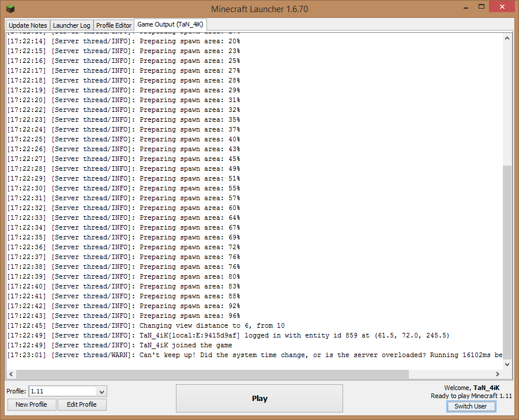Screen dimensions: 519x420
Task: Click the "Welcome, TaN_4iK" text
Action: tap(472, 388)
